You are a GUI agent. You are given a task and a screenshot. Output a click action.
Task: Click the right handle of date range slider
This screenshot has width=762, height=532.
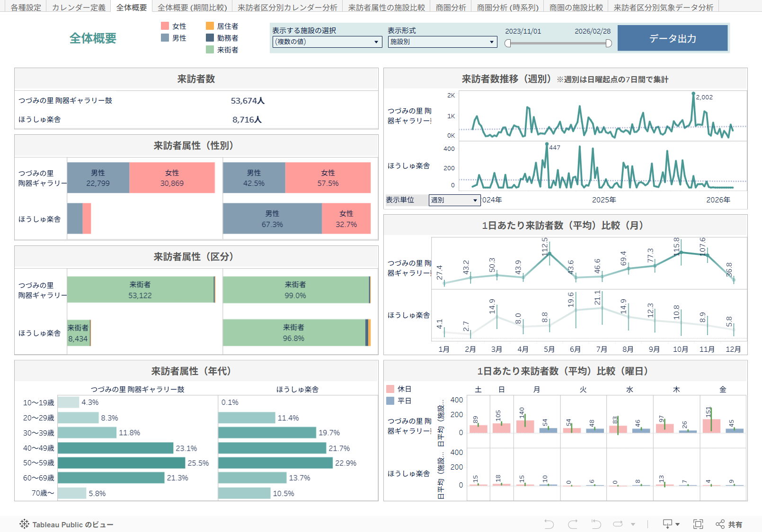point(609,44)
